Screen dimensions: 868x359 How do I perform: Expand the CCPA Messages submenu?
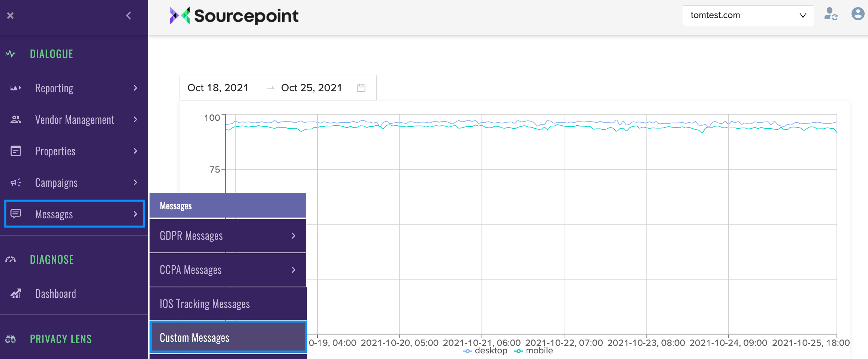click(x=293, y=270)
